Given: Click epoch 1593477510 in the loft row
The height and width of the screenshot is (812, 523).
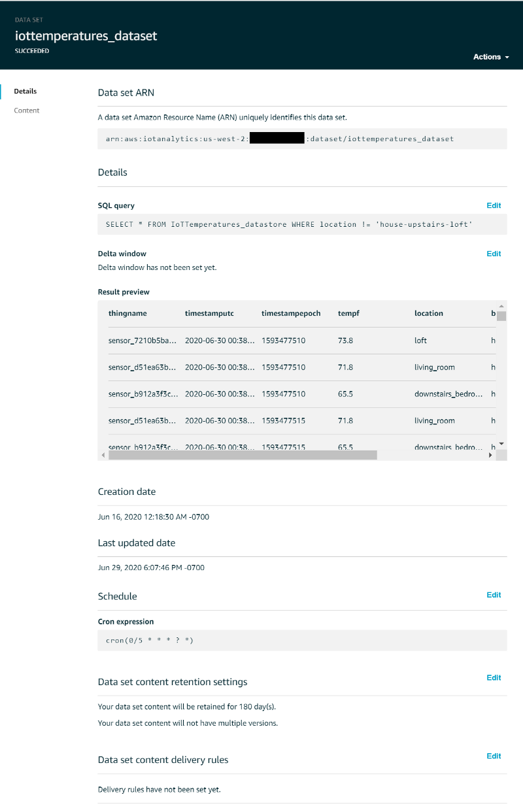Looking at the screenshot, I should [x=283, y=341].
